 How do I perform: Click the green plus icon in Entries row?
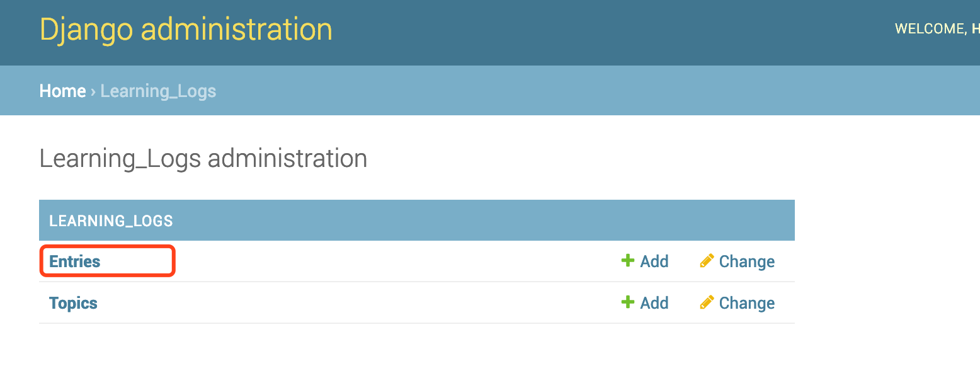(627, 260)
